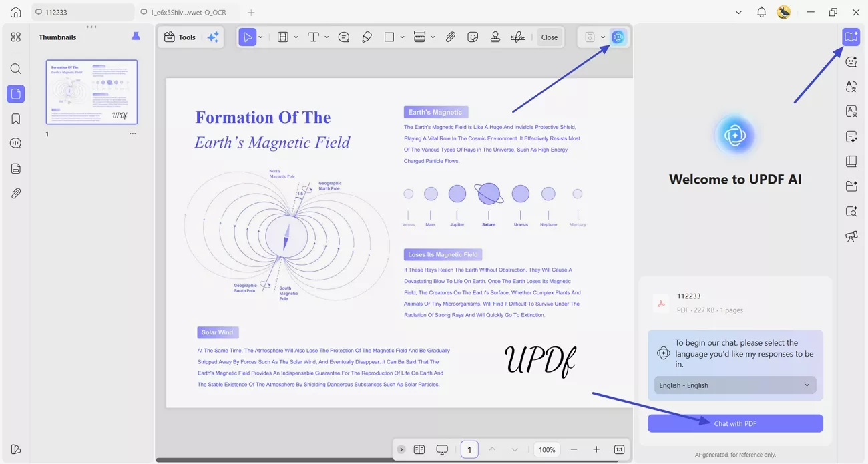Screen dimensions: 868x464
Task: Choose the pencil drawing tool
Action: pos(367,37)
